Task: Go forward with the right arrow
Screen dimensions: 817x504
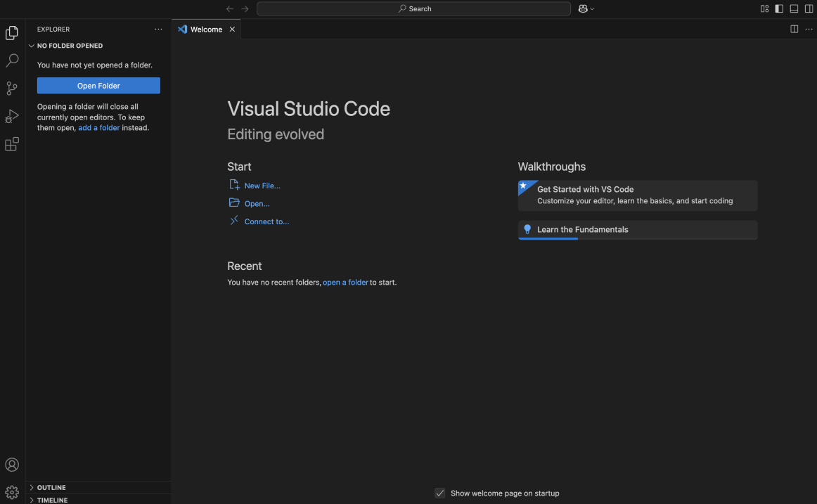Action: pyautogui.click(x=245, y=9)
